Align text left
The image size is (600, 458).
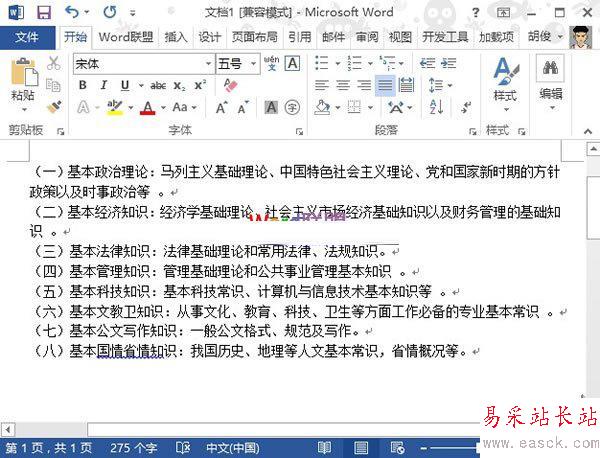[x=321, y=85]
